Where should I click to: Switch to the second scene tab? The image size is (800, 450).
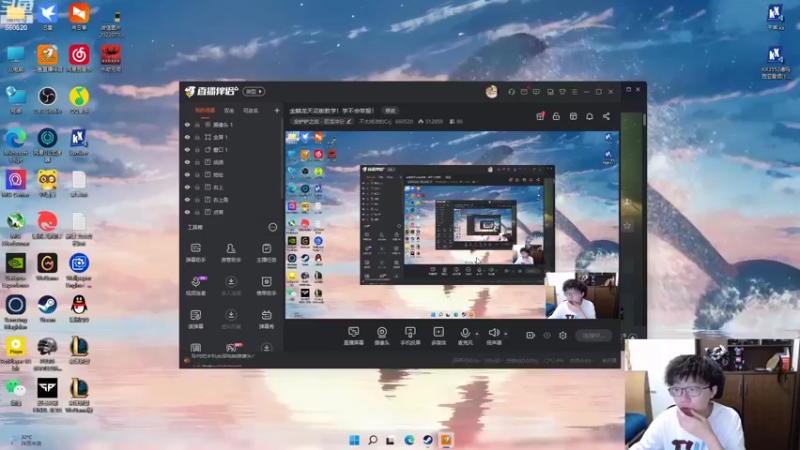point(229,110)
